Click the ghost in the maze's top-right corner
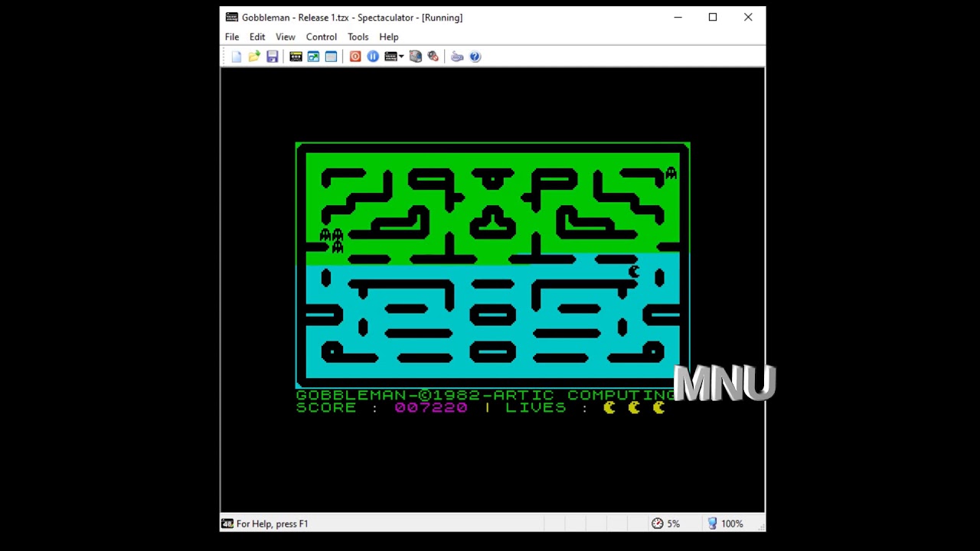980x551 pixels. point(671,174)
